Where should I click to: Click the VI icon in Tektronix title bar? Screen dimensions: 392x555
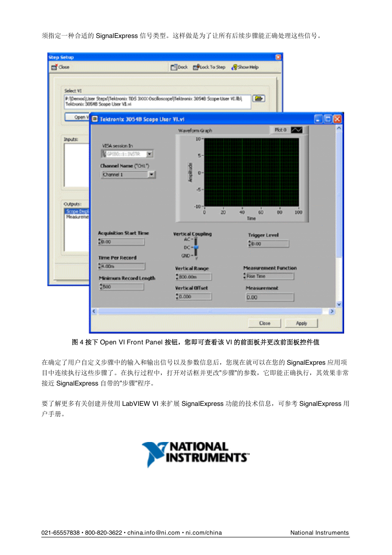tap(95, 119)
